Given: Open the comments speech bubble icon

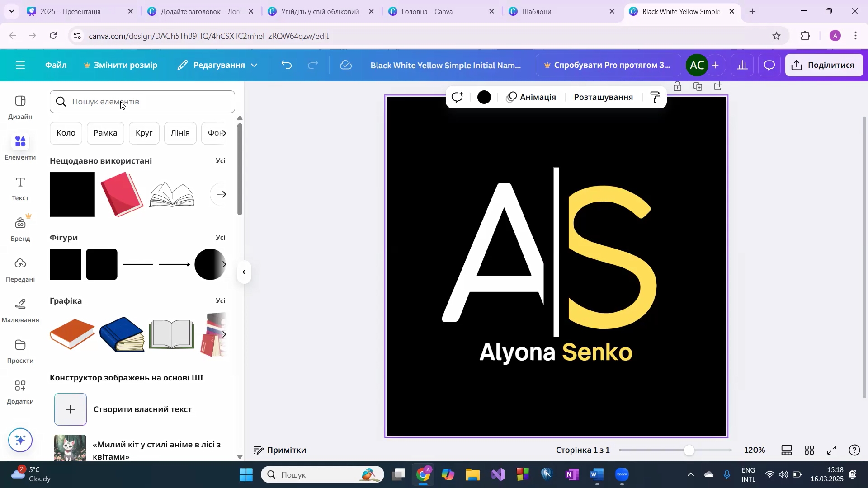Looking at the screenshot, I should [769, 65].
